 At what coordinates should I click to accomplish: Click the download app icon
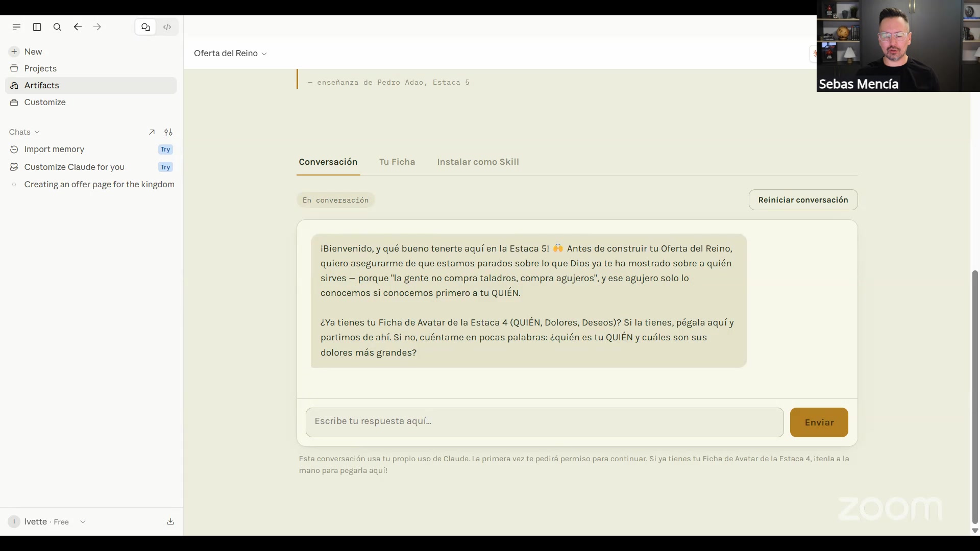tap(170, 521)
